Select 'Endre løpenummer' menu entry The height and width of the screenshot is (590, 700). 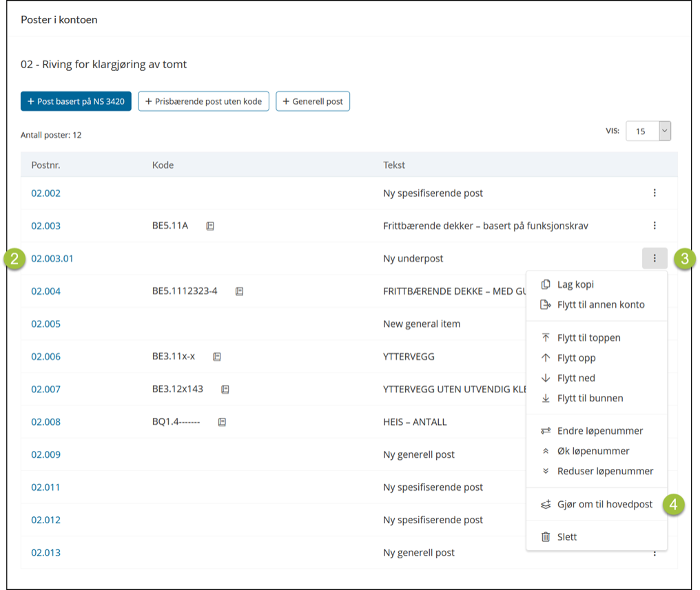(x=599, y=431)
